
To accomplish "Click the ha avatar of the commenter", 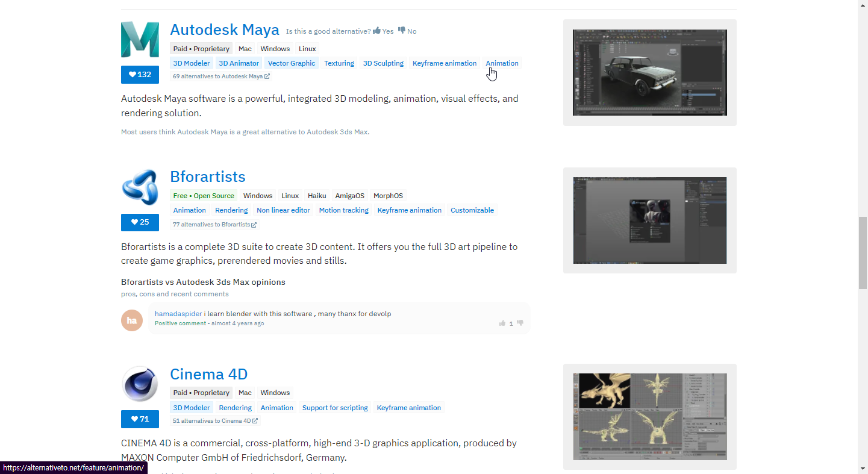I will 132,320.
